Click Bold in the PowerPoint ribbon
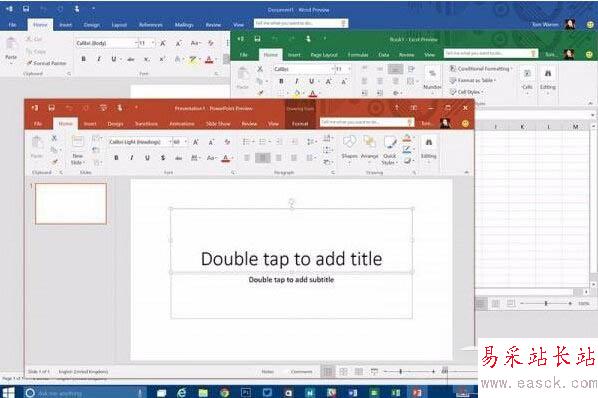598x398 pixels. pyautogui.click(x=116, y=157)
